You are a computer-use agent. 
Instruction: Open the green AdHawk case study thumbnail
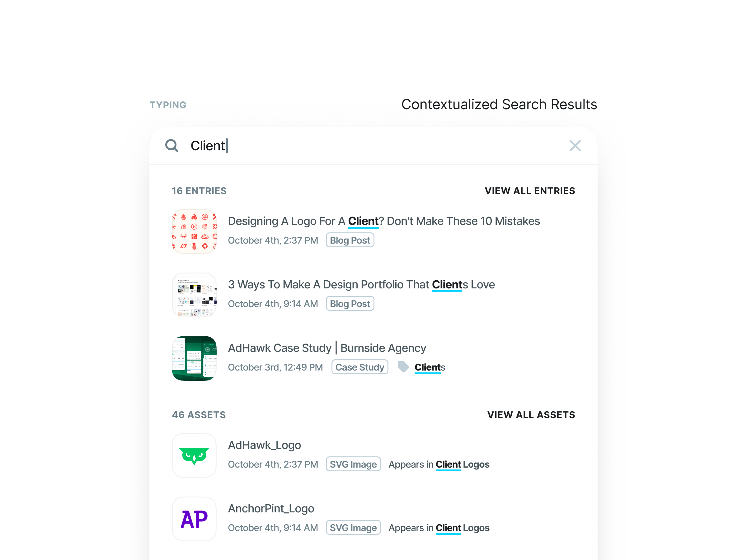194,358
